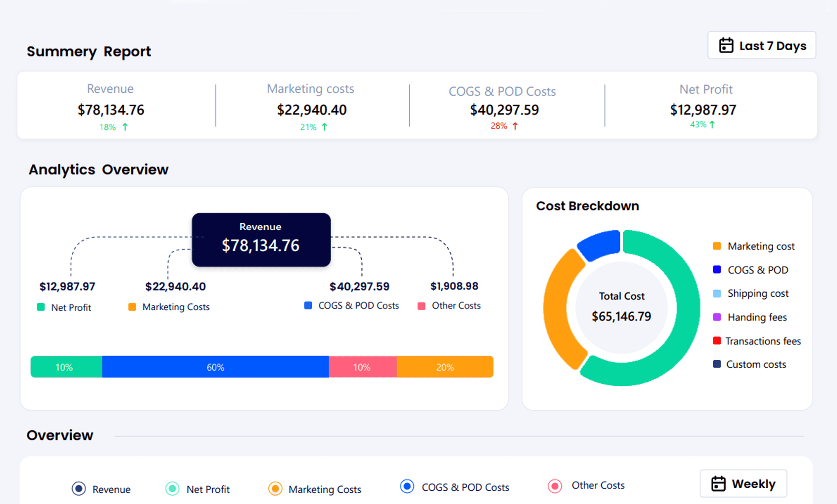Image resolution: width=837 pixels, height=504 pixels.
Task: Click calendar icon in Last 7 Days
Action: pos(726,46)
